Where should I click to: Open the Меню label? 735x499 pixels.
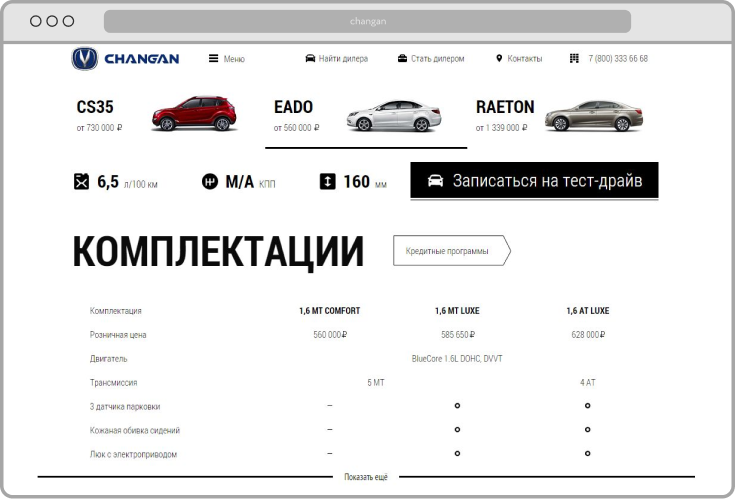[x=234, y=59]
